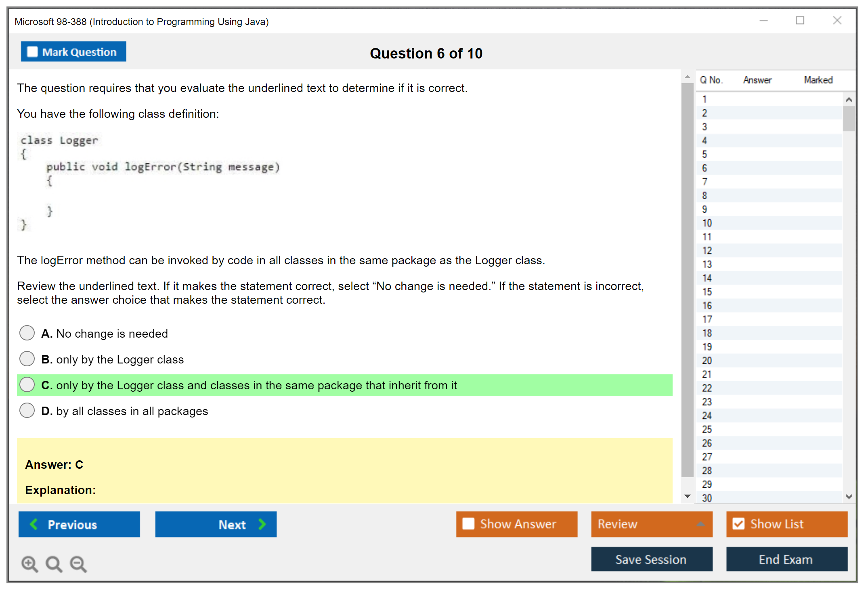
Task: Click the zoom in magnifier icon
Action: point(29,563)
